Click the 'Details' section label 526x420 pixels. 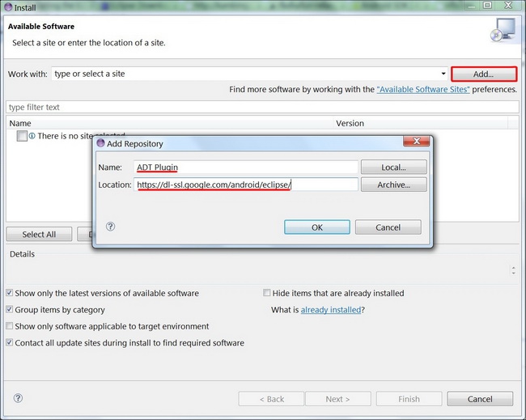[22, 254]
